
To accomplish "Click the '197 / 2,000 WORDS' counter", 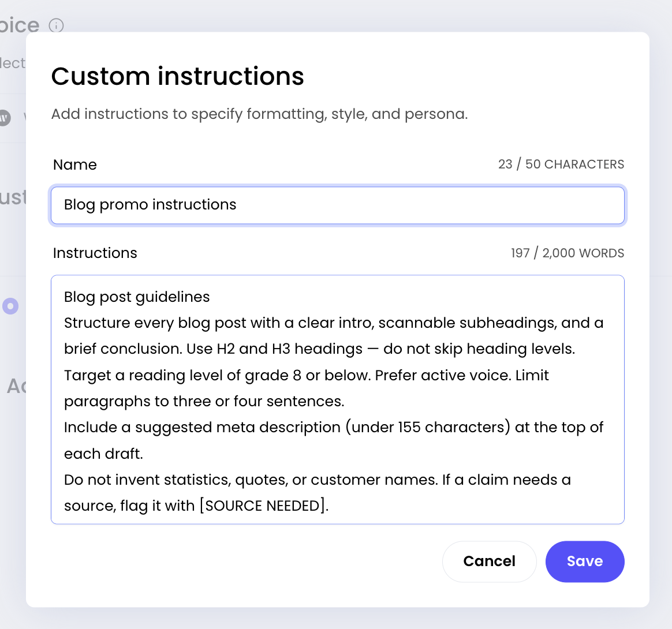I will (568, 253).
